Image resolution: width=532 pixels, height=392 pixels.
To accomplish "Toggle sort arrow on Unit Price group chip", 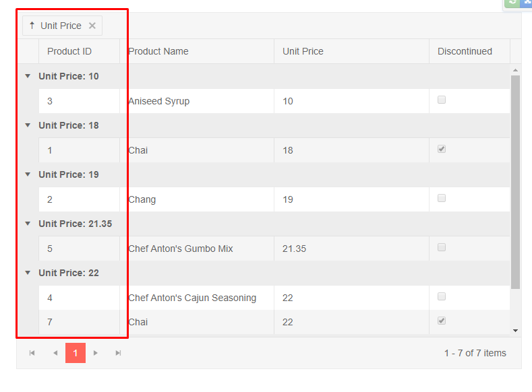I will pyautogui.click(x=32, y=26).
